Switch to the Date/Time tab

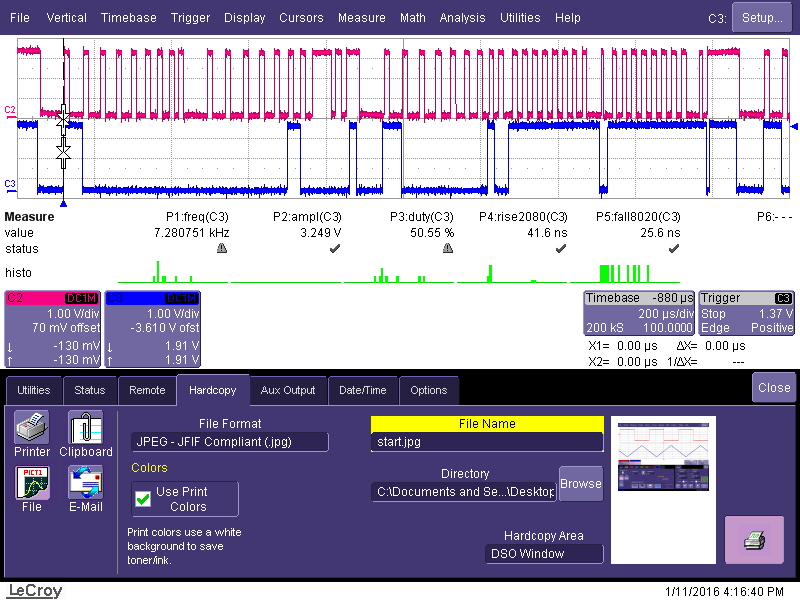coord(363,390)
